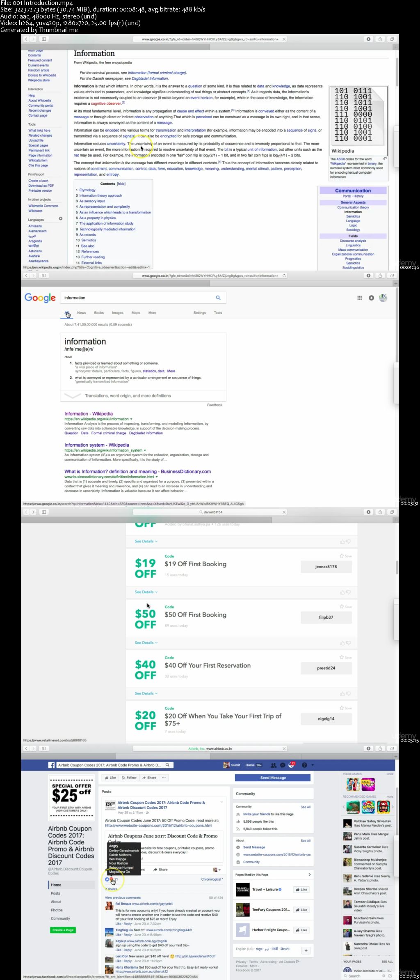The image size is (420, 980).
Task: Thumbs-up the $19 Off First Booking coupon
Action: 342,592
